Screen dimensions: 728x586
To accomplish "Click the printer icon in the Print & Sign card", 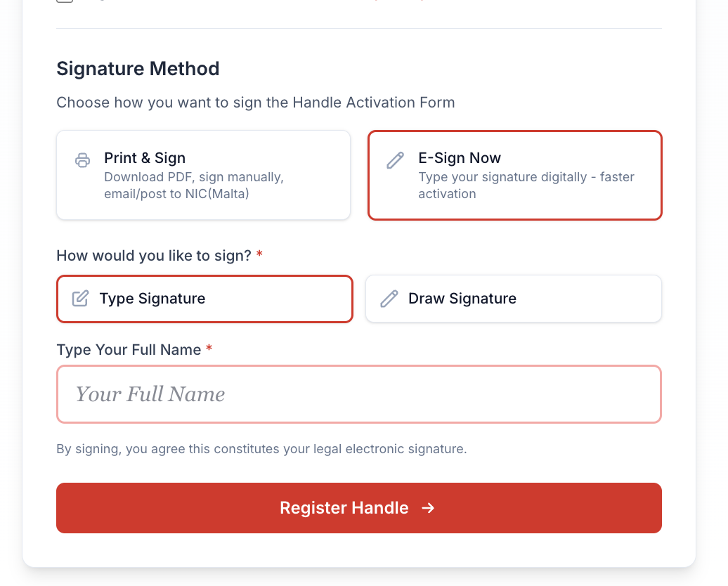I will [x=82, y=160].
